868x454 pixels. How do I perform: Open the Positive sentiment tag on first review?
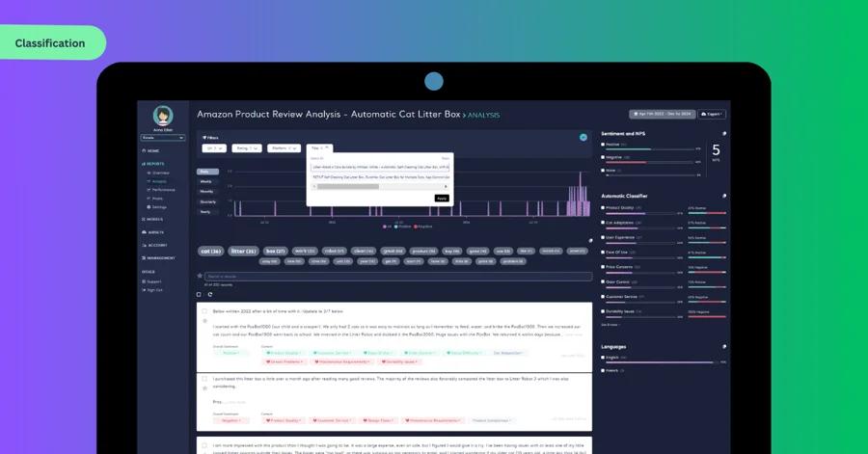pyautogui.click(x=231, y=353)
